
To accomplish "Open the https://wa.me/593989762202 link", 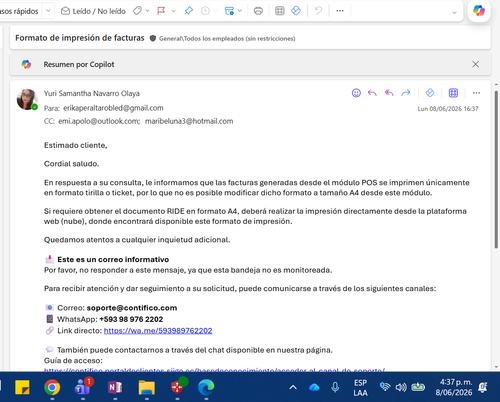I will coord(158,331).
